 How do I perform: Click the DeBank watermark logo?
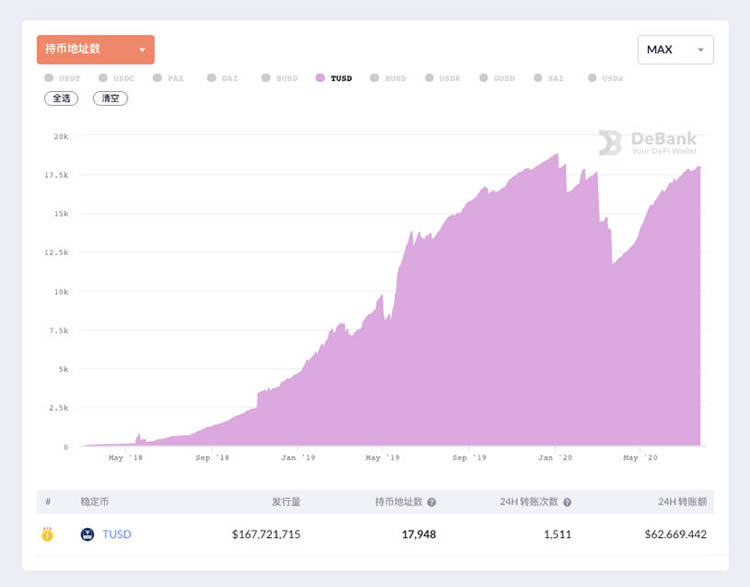point(647,143)
